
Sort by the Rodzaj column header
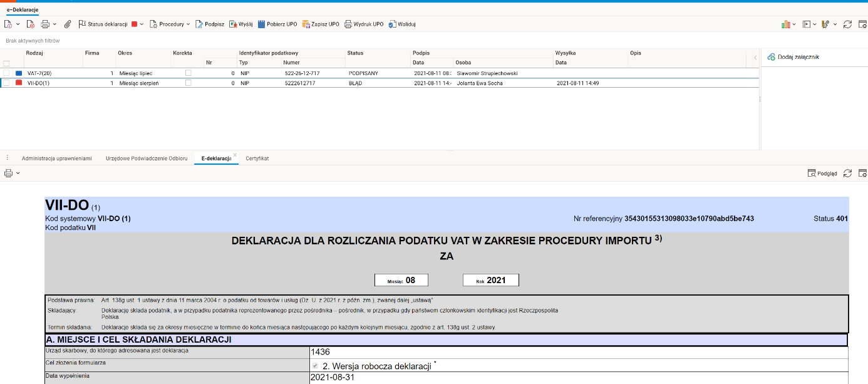click(34, 53)
